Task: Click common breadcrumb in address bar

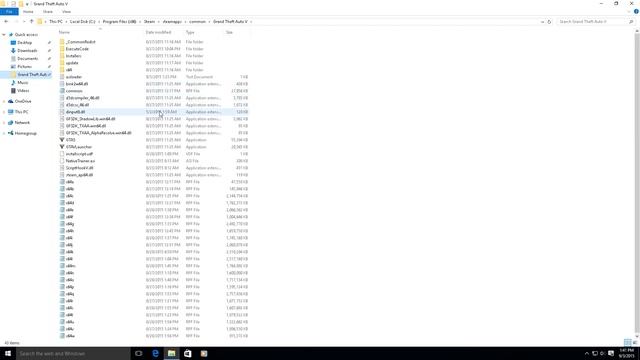Action: 198,22
